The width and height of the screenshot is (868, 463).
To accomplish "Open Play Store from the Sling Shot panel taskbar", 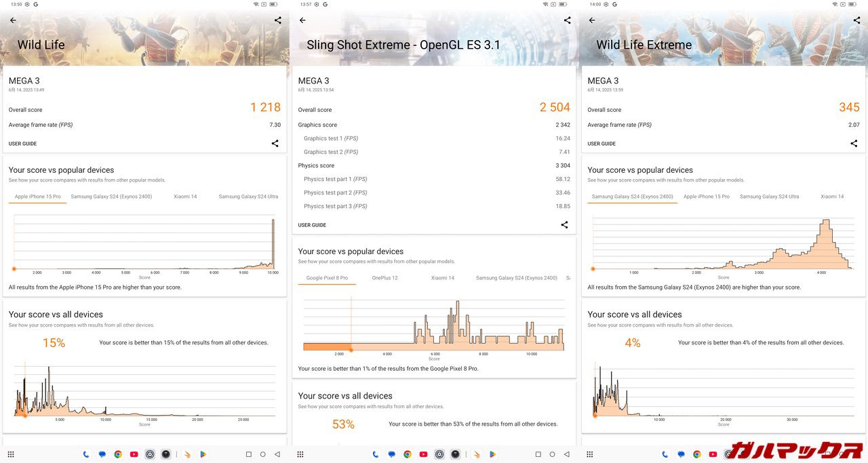I will (492, 454).
